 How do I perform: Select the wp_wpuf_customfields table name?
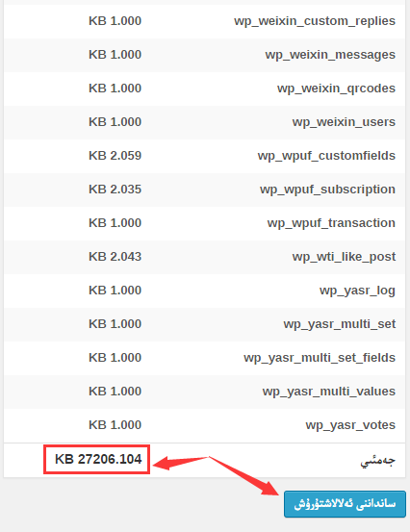(x=326, y=156)
